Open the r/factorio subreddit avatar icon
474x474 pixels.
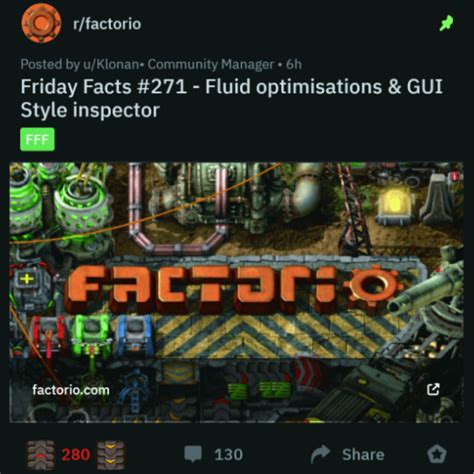click(41, 23)
